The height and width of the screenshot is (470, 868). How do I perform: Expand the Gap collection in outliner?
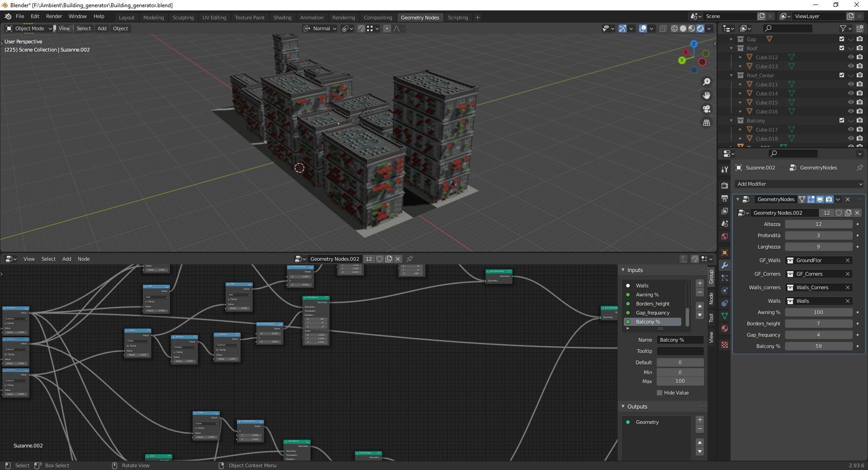click(x=731, y=39)
